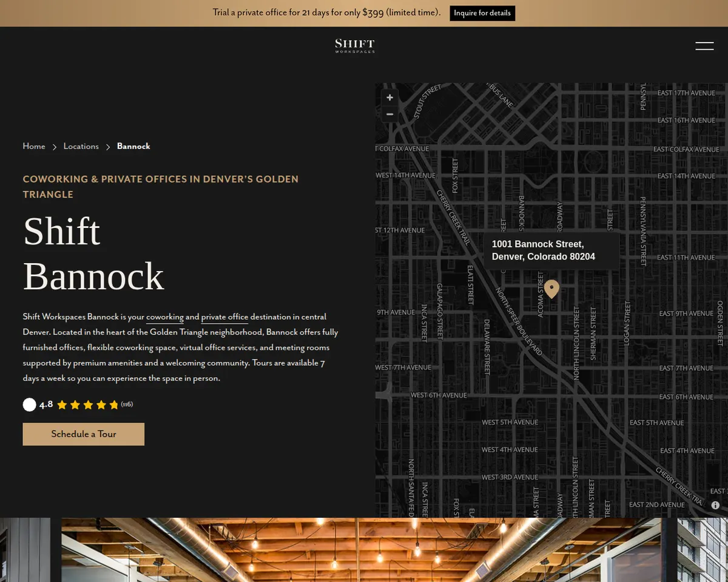
Task: Click the interior workspace photo
Action: point(364,550)
